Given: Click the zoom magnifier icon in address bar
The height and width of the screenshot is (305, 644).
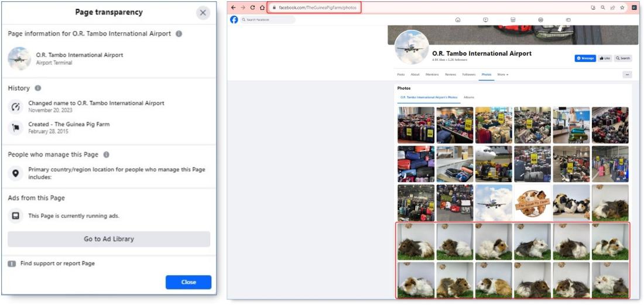Looking at the screenshot, I should tap(603, 8).
